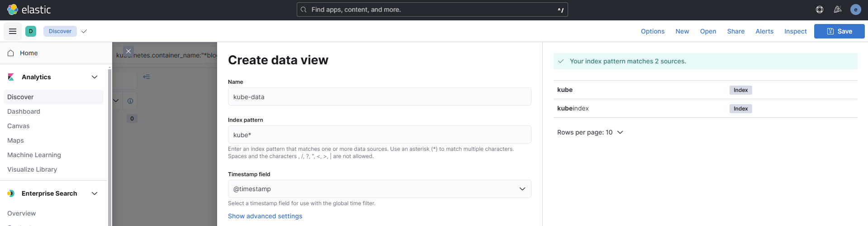The width and height of the screenshot is (868, 226).
Task: Click the Home icon in sidebar
Action: coord(11,53)
